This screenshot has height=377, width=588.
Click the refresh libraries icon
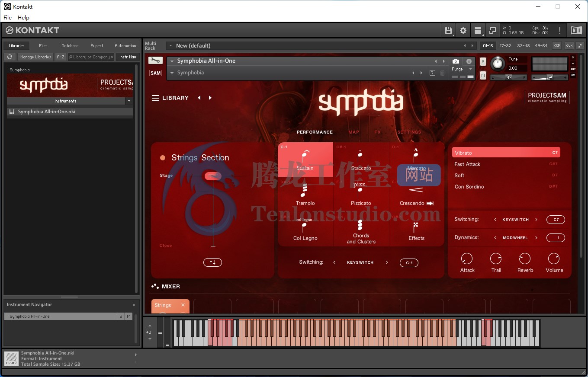click(10, 57)
